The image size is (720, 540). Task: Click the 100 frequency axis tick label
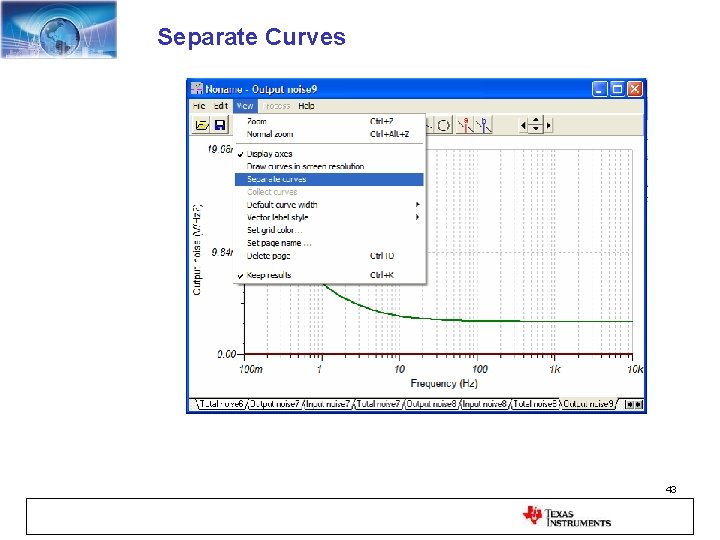[x=479, y=369]
